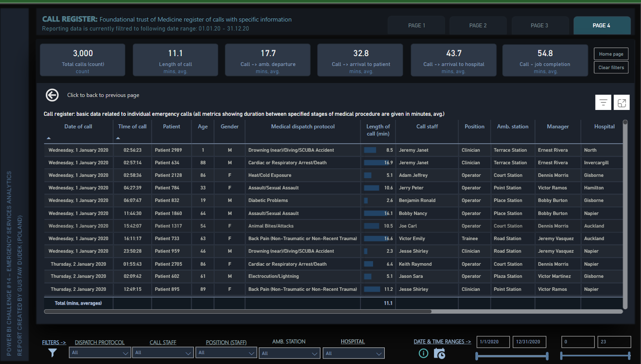The height and width of the screenshot is (364, 641).
Task: Click the Clear filters button
Action: coord(611,68)
